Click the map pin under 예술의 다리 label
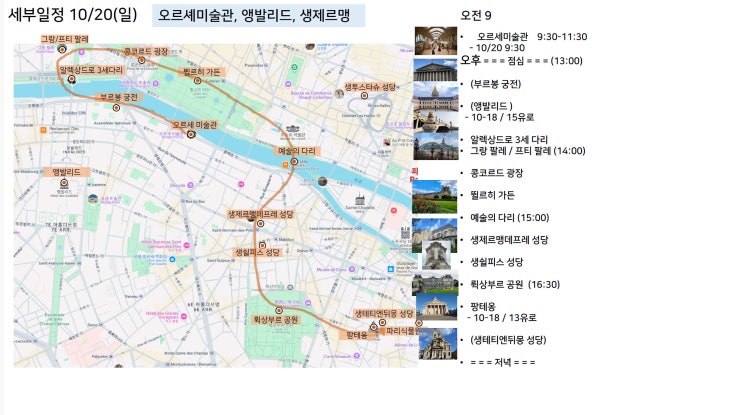 (x=294, y=162)
